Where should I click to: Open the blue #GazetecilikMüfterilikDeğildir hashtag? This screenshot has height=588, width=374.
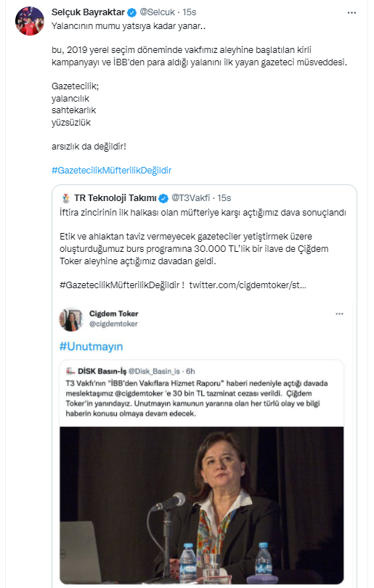pyautogui.click(x=111, y=171)
